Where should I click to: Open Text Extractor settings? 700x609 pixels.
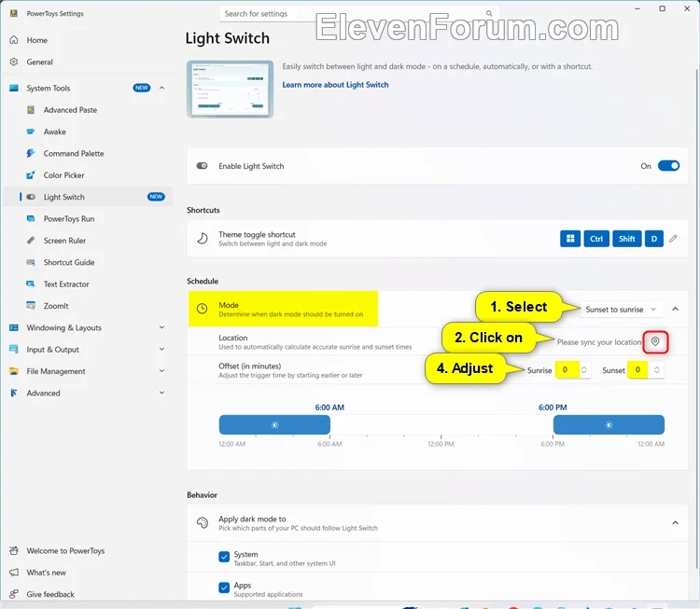[66, 284]
